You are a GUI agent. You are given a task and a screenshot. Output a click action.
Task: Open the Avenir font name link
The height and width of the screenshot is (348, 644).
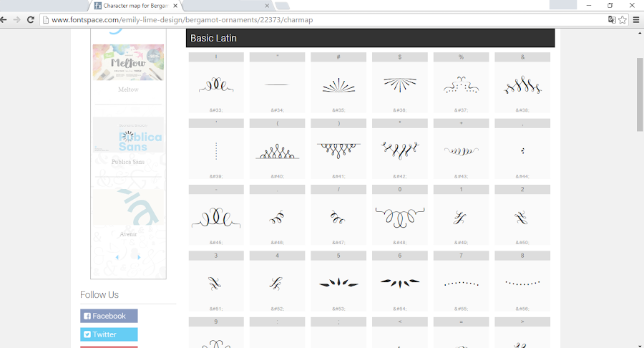click(128, 234)
